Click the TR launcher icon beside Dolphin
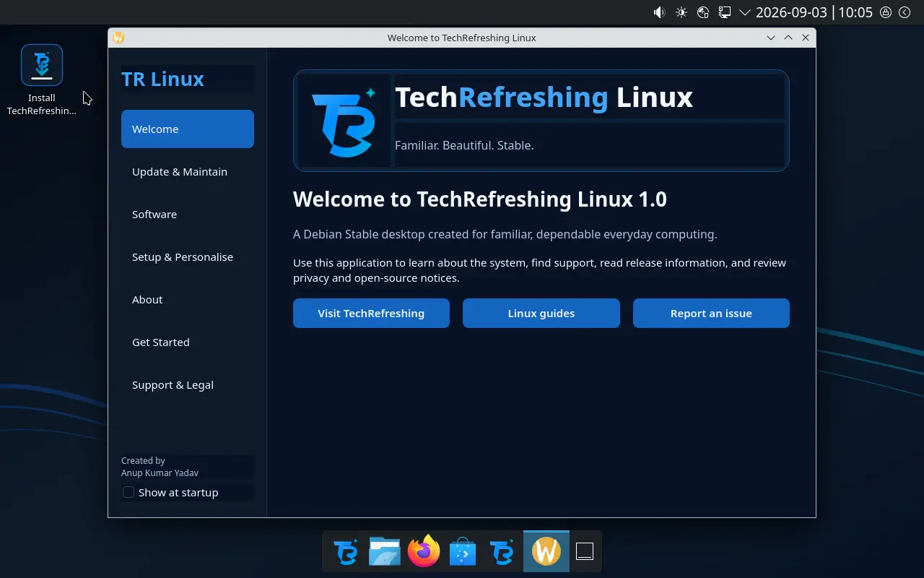This screenshot has height=578, width=924. click(x=346, y=551)
